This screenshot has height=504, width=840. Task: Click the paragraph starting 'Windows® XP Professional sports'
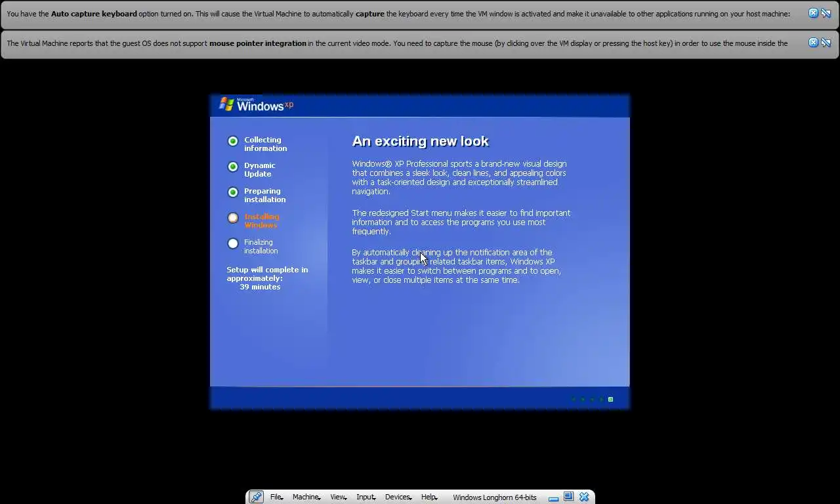coord(459,178)
